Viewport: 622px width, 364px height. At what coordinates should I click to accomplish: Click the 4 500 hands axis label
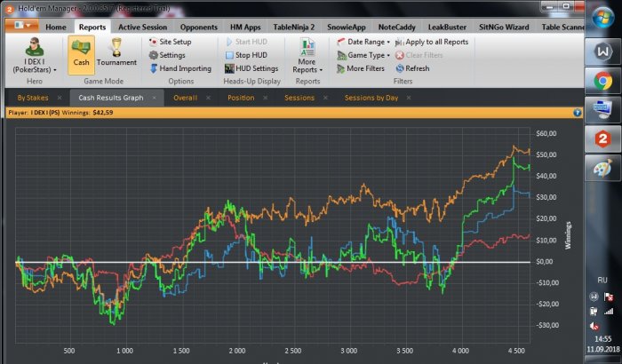tap(516, 351)
